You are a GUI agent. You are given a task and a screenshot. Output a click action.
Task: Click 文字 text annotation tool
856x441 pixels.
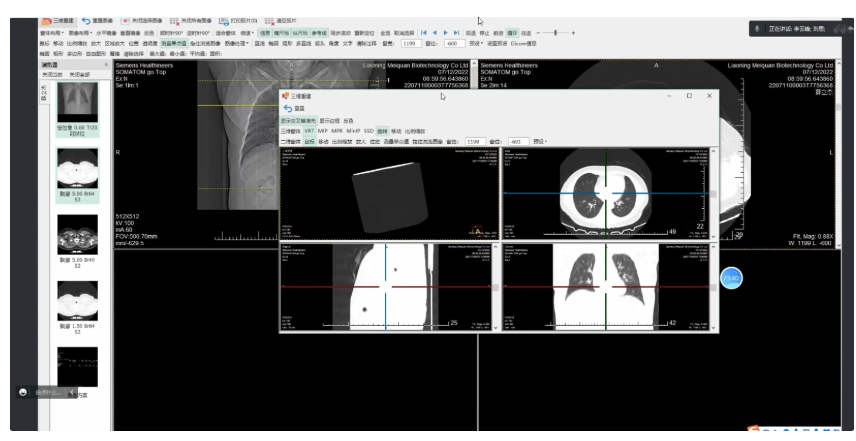tap(348, 43)
